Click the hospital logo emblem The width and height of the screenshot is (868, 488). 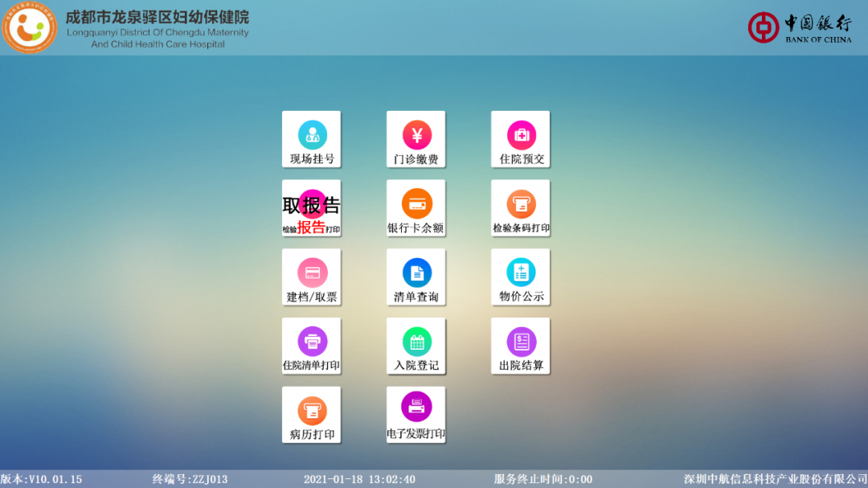29,27
